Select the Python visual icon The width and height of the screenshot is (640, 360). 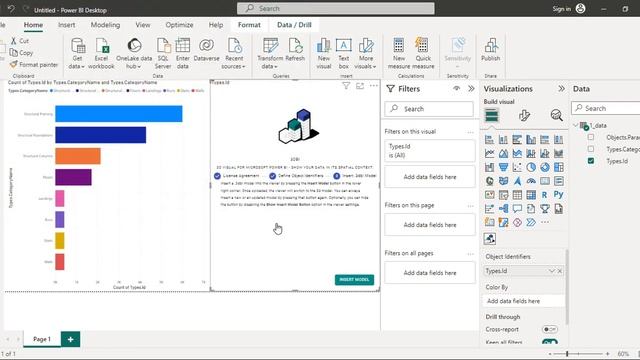point(558,195)
